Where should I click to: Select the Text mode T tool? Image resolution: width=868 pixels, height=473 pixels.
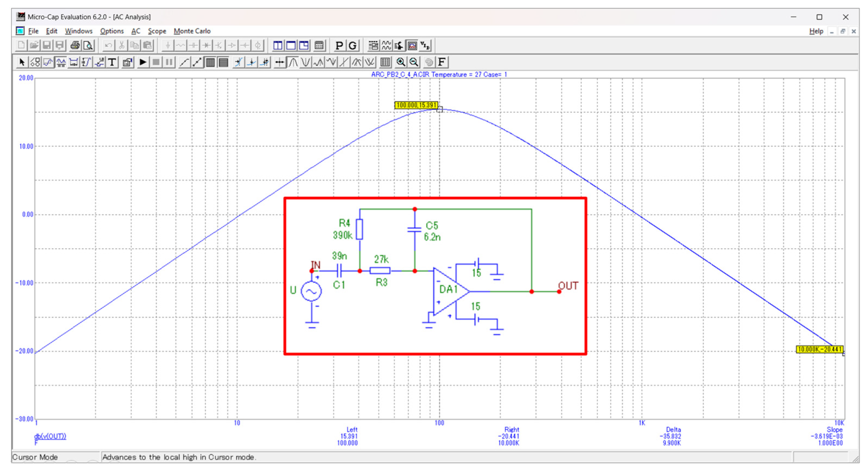click(112, 62)
